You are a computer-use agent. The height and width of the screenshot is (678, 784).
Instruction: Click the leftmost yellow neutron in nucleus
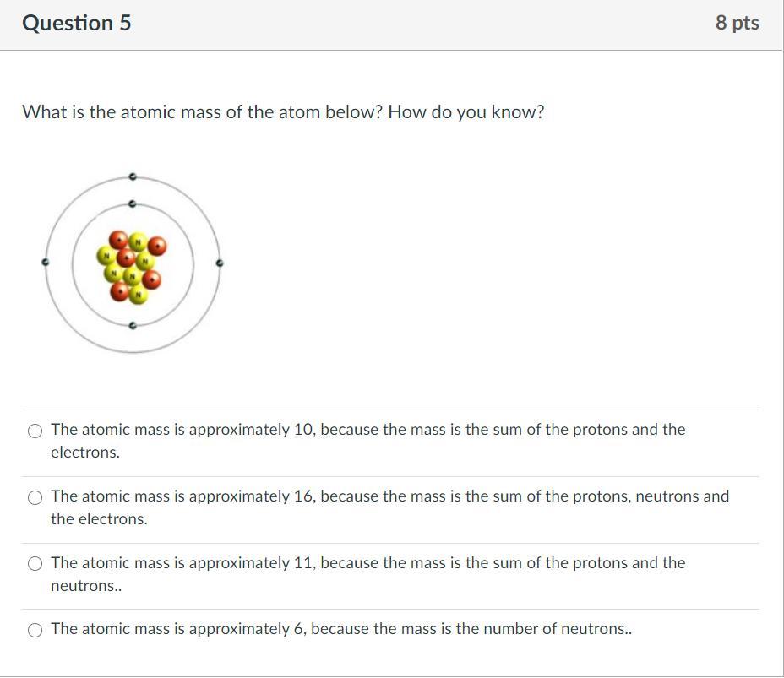pos(106,255)
